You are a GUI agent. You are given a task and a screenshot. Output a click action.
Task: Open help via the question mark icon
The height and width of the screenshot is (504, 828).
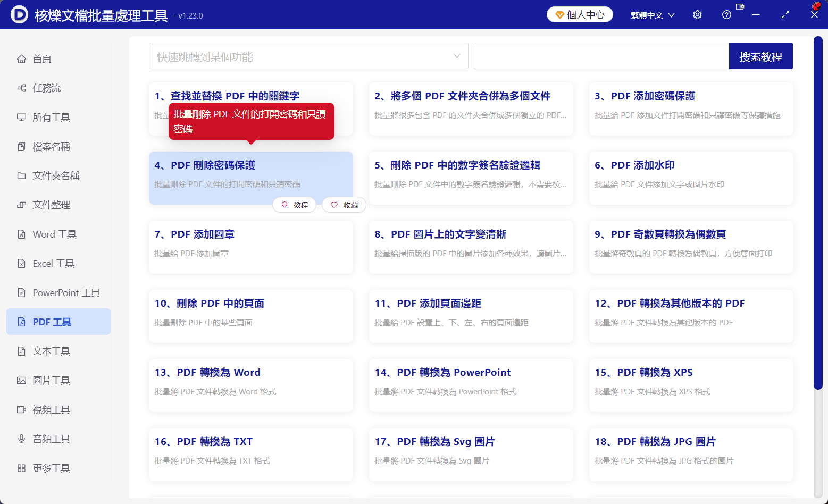pos(726,15)
